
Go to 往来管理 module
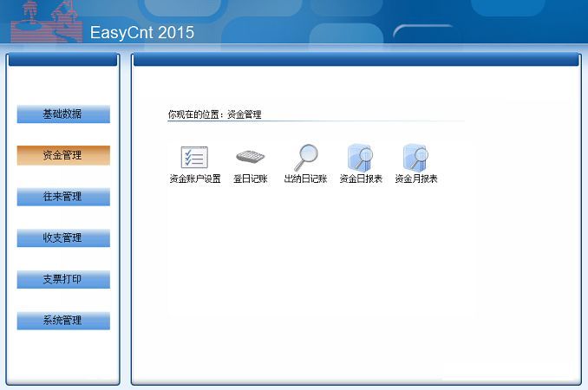[x=63, y=197]
